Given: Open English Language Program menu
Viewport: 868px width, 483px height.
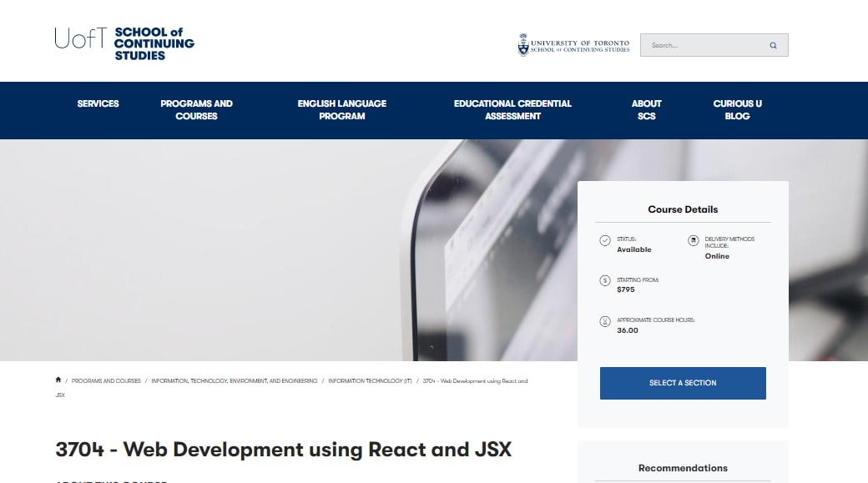Looking at the screenshot, I should [342, 110].
